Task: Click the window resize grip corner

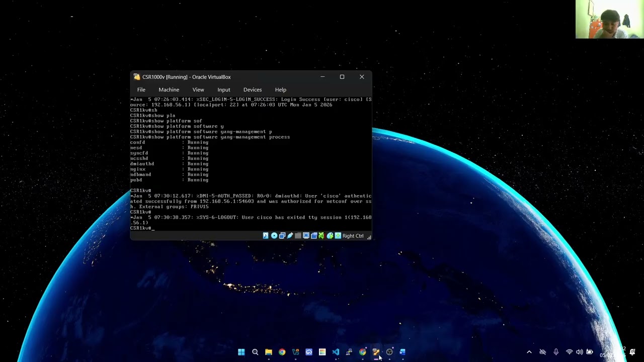Action: [369, 237]
